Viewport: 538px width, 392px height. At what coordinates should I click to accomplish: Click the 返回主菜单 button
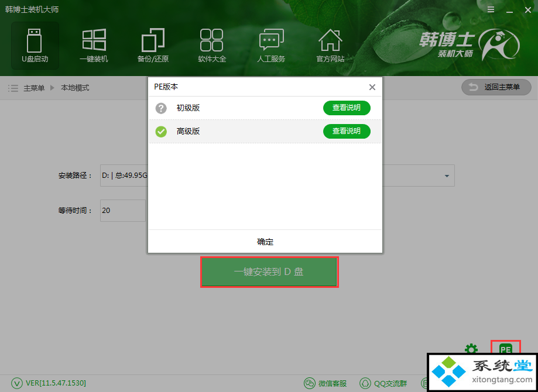coord(496,87)
